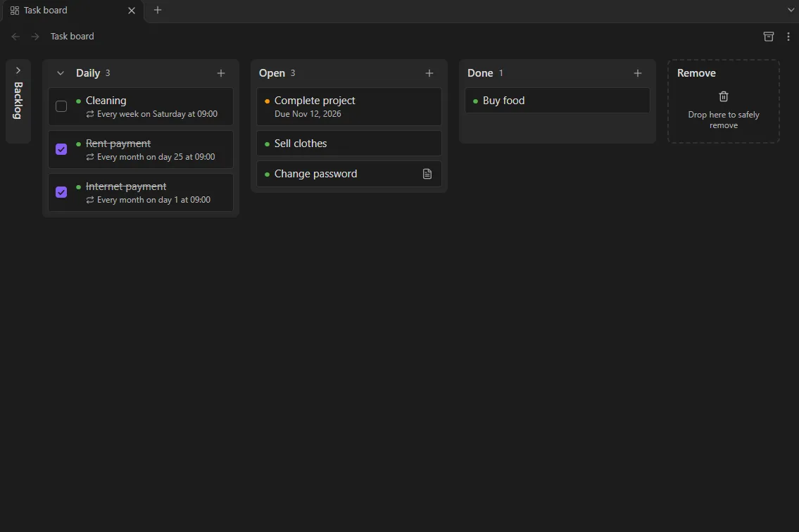799x532 pixels.
Task: Add a task to the Daily column
Action: 220,73
